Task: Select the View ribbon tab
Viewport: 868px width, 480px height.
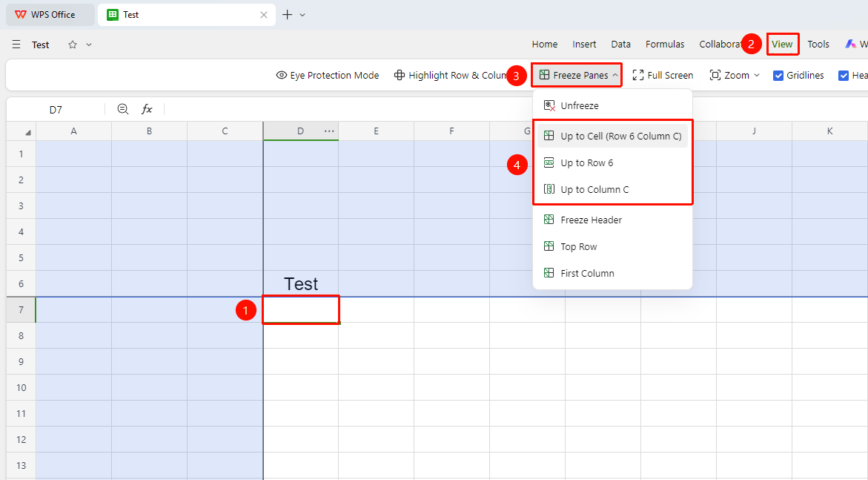Action: point(782,45)
